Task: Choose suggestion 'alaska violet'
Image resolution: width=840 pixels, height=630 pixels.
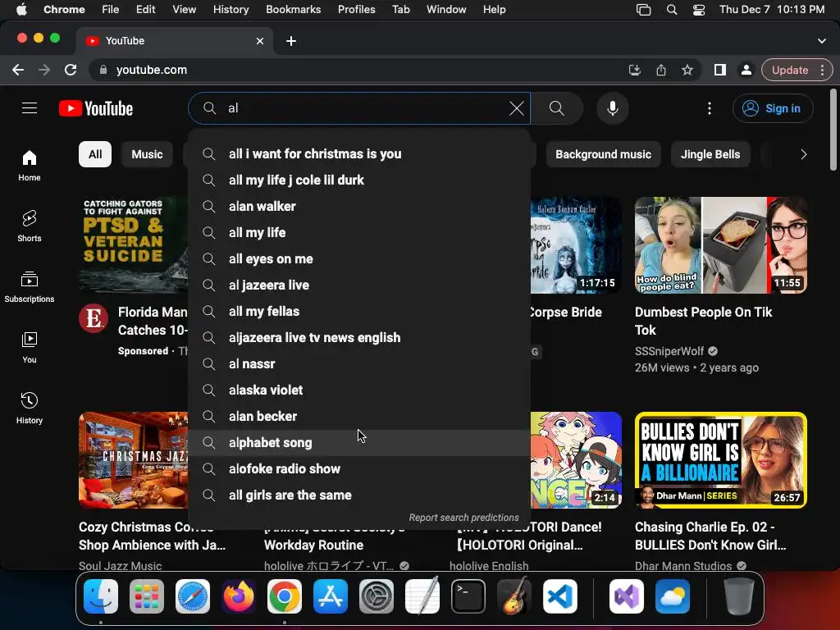Action: (x=359, y=390)
